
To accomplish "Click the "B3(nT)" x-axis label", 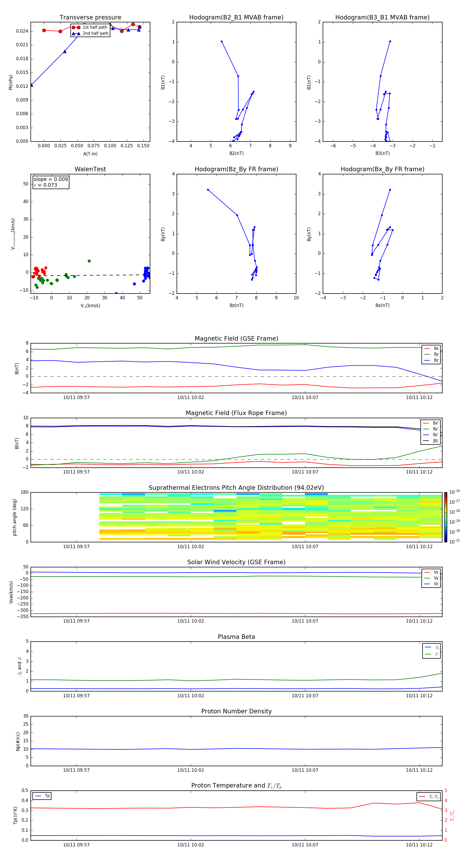I will click(382, 153).
